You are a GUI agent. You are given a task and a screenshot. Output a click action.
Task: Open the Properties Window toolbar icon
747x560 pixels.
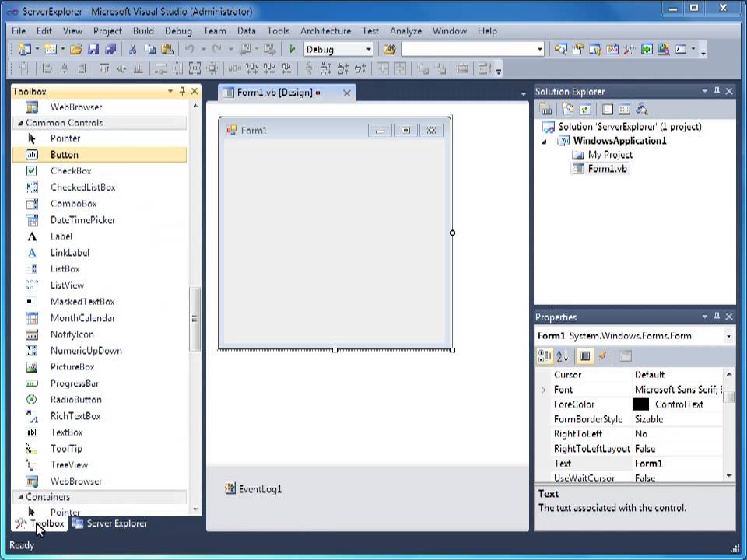pos(578,49)
